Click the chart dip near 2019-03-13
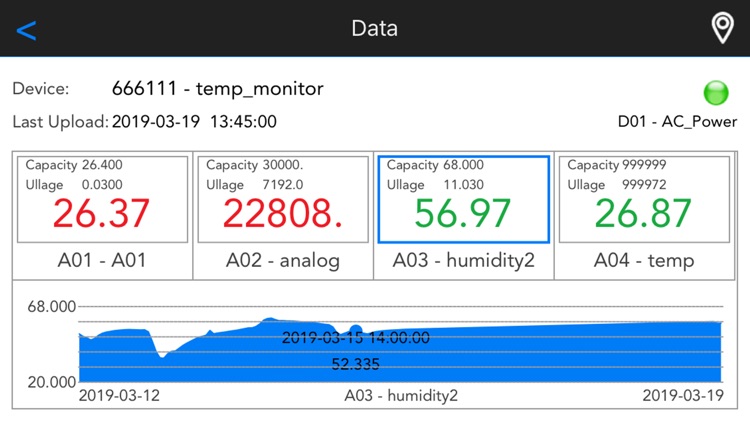The height and width of the screenshot is (422, 750). pyautogui.click(x=162, y=355)
